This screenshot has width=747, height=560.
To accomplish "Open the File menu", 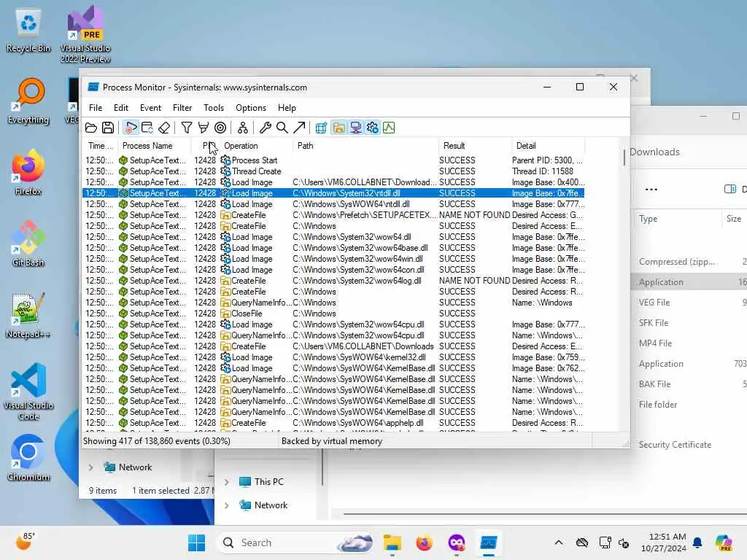I will 96,108.
